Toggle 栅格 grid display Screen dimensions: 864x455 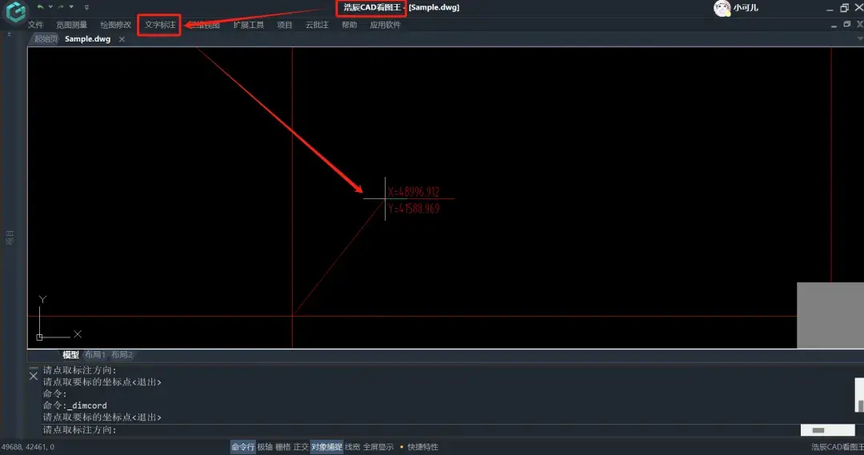(x=283, y=447)
